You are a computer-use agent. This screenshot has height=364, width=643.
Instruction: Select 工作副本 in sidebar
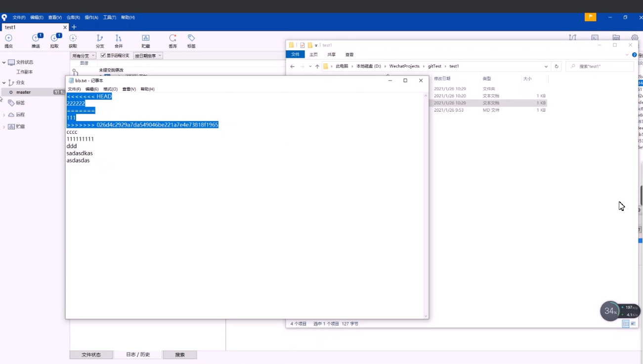24,72
